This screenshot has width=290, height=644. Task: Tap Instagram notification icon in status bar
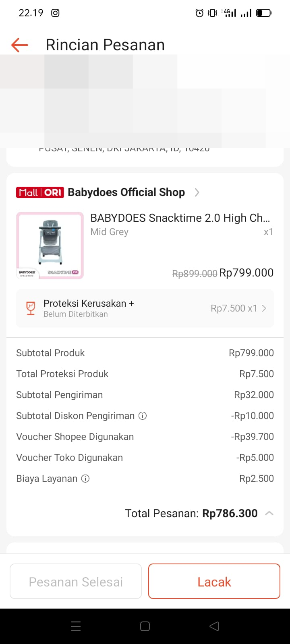(55, 13)
